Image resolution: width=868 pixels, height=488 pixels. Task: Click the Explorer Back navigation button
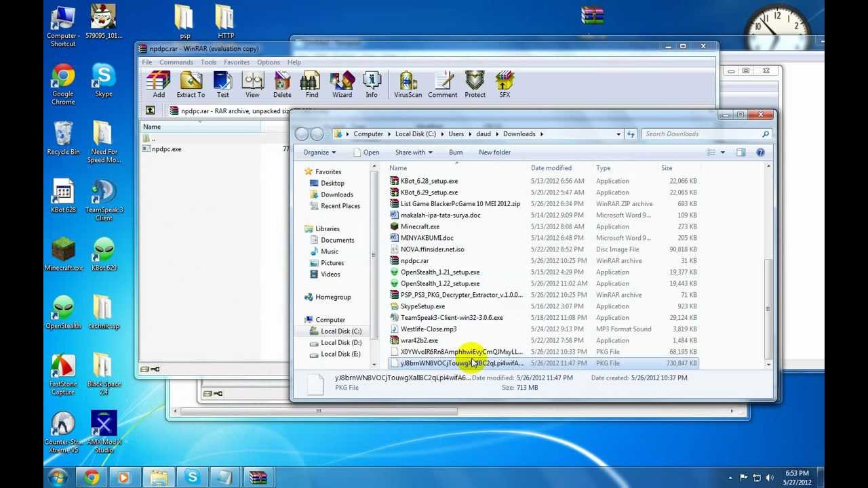[x=302, y=134]
